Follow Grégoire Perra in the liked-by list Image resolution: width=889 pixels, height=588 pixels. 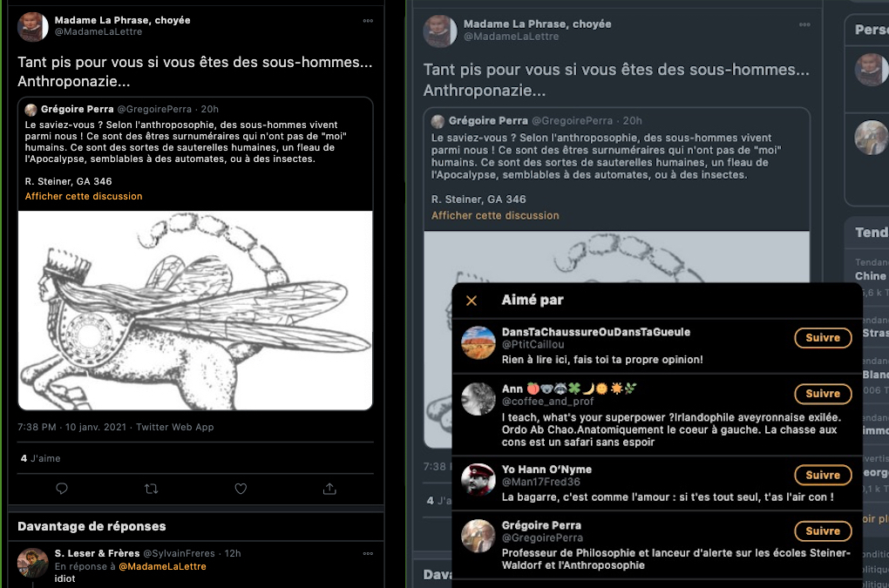click(822, 531)
